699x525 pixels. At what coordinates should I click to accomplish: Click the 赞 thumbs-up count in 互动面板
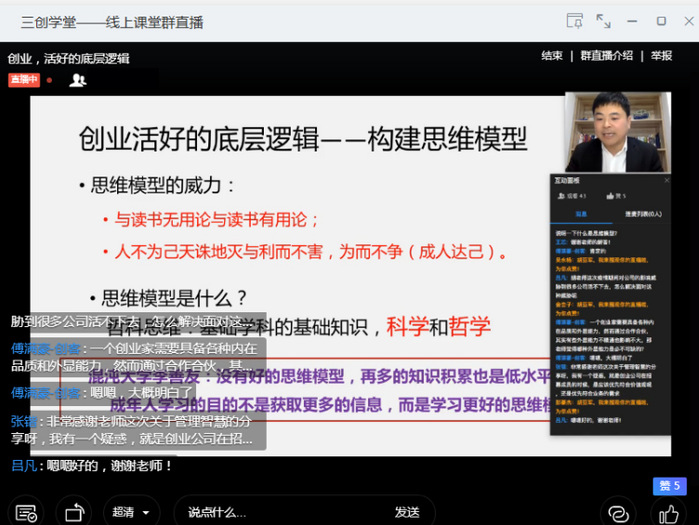[x=610, y=197]
